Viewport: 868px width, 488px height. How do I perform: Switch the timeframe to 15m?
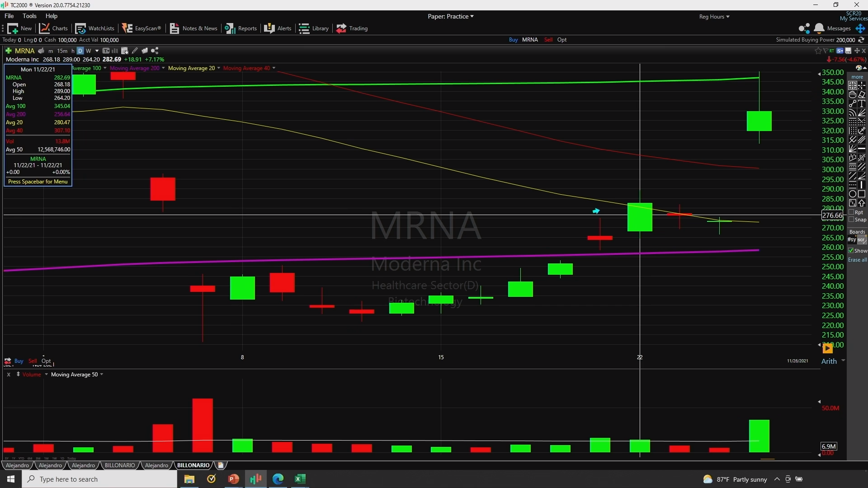(x=62, y=51)
